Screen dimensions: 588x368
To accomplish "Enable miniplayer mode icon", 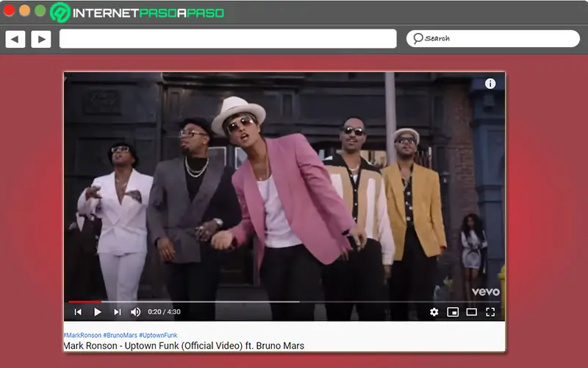I will (x=453, y=311).
